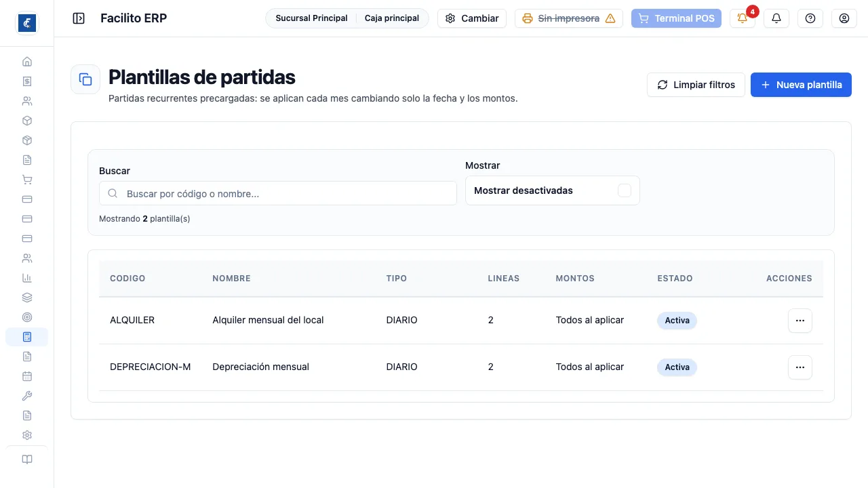Click the LINEAS column header
868x488 pixels.
click(x=504, y=279)
